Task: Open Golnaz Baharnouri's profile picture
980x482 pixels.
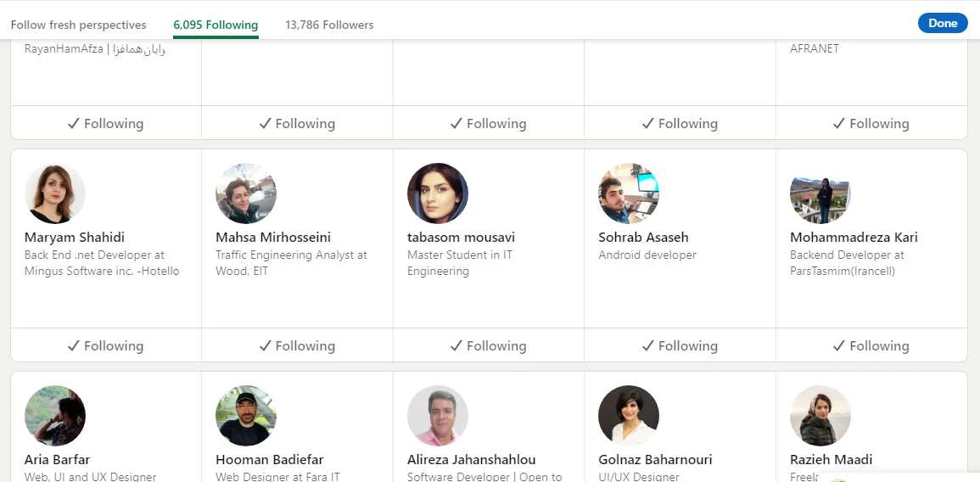Action: tap(629, 416)
